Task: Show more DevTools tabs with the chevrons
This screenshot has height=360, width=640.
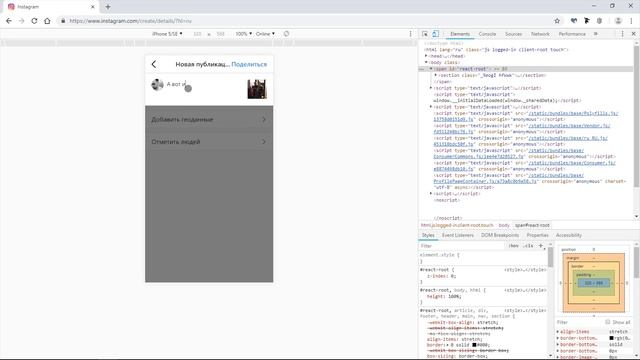Action: [596, 34]
